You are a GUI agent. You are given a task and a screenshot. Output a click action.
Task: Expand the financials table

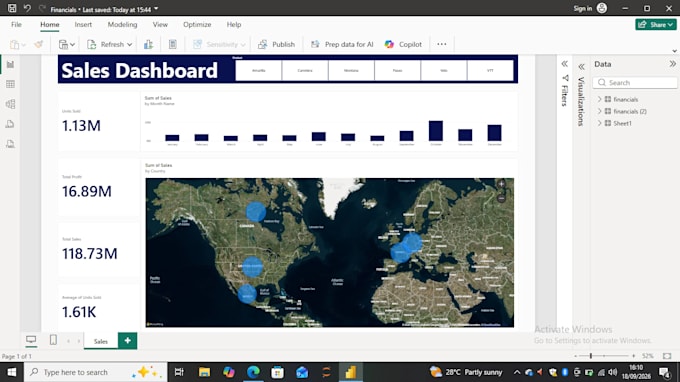tap(600, 99)
